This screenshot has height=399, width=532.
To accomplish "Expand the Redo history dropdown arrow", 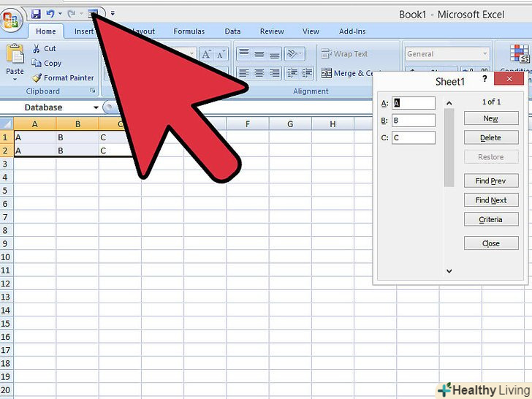I will pyautogui.click(x=81, y=14).
